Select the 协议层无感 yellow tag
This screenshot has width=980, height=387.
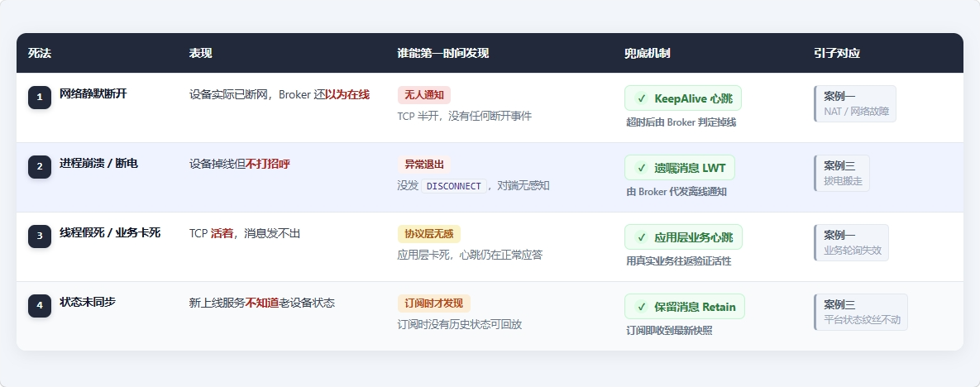point(428,234)
